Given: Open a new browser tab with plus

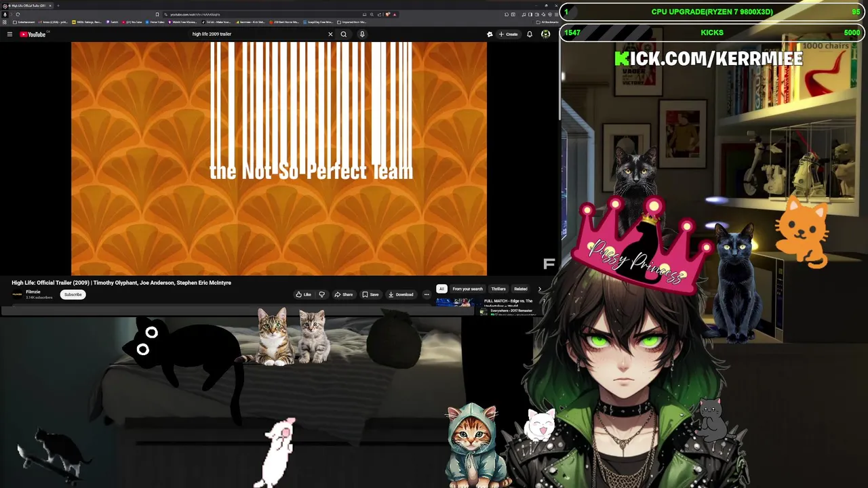Looking at the screenshot, I should pyautogui.click(x=58, y=5).
